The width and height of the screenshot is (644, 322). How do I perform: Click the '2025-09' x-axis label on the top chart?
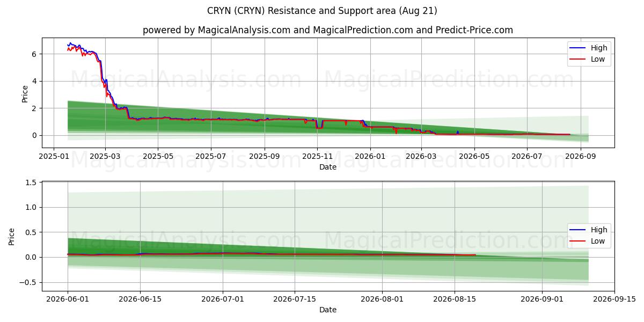pyautogui.click(x=264, y=156)
